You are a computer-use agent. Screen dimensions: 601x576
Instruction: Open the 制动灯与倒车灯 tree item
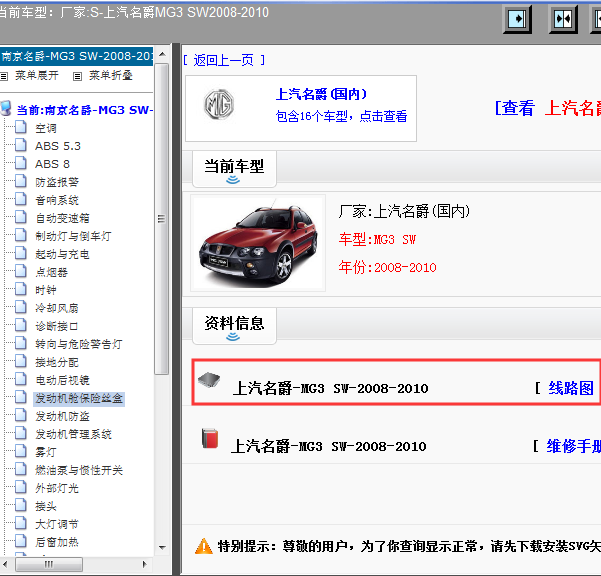point(73,236)
